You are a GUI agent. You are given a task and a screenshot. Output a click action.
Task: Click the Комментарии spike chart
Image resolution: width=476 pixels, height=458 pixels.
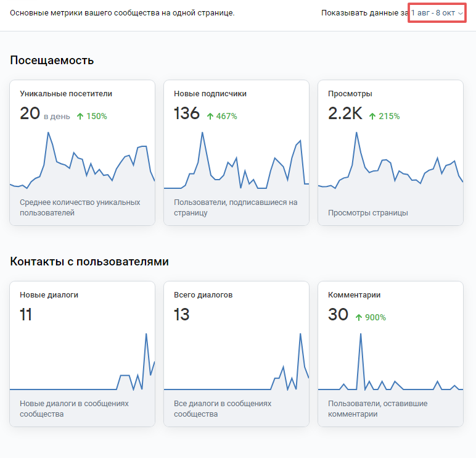point(390,362)
